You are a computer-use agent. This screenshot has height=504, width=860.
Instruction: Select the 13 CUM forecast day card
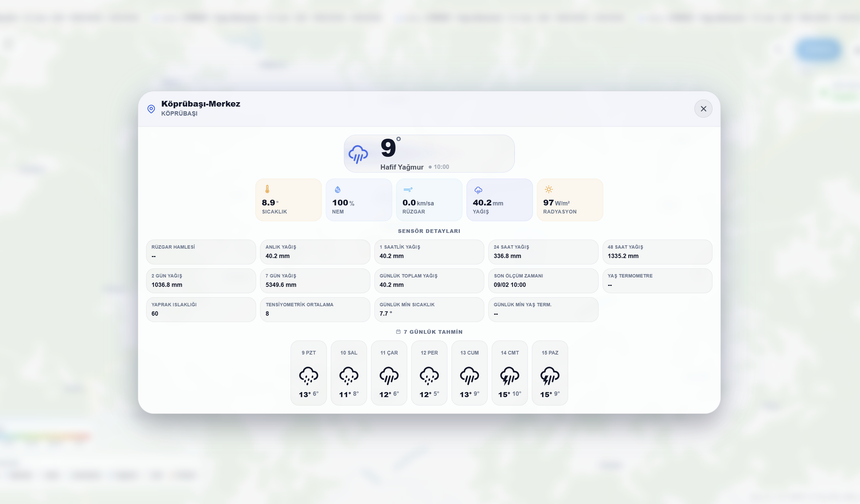[x=469, y=373]
